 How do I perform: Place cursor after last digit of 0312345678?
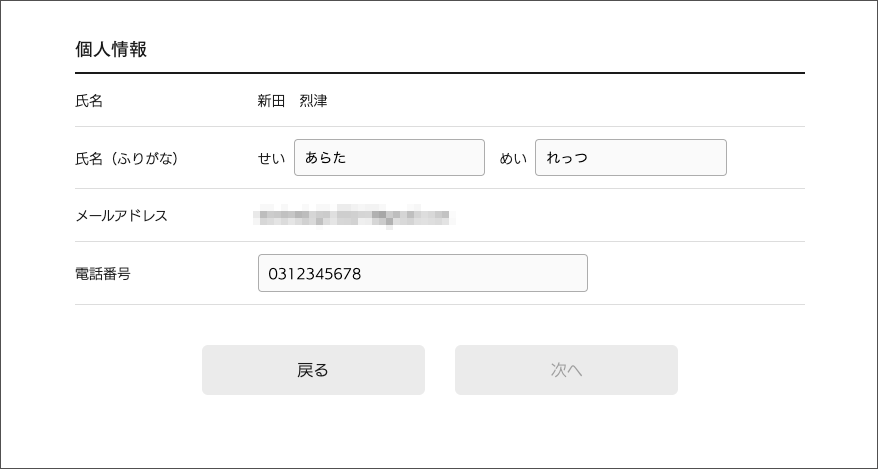pyautogui.click(x=362, y=273)
